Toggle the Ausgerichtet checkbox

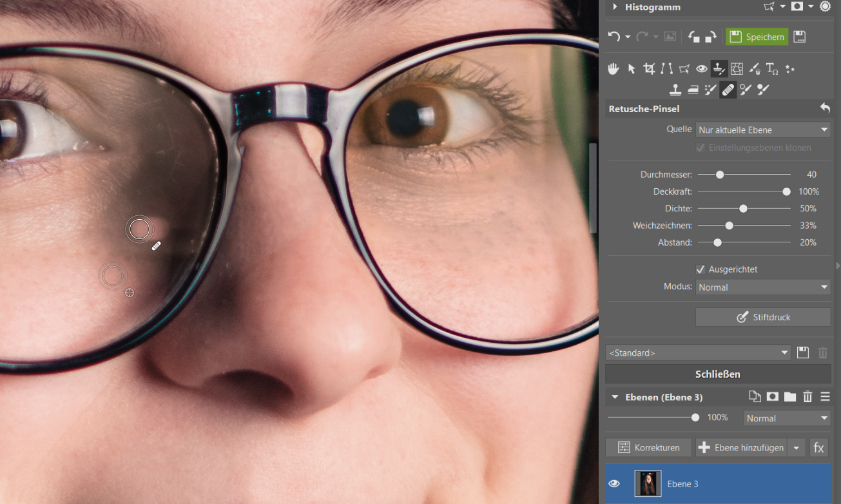(701, 269)
